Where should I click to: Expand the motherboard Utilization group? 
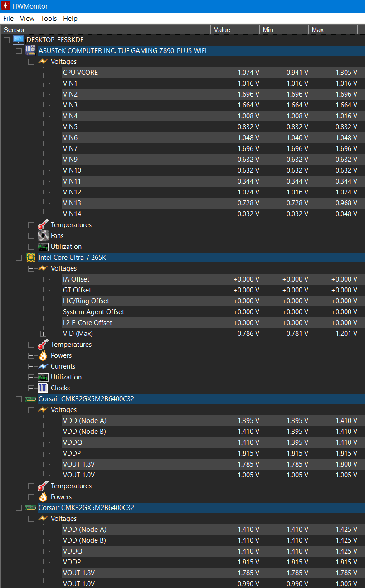pos(31,247)
